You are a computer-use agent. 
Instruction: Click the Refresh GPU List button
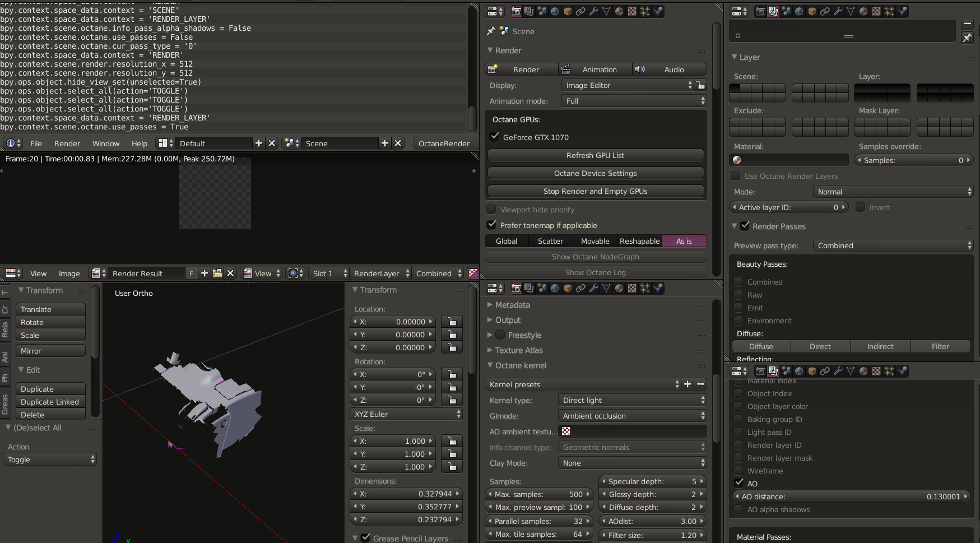point(596,155)
